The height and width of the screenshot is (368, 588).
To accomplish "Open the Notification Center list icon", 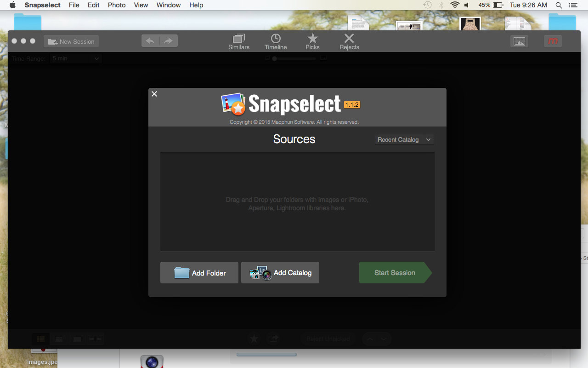I will point(573,5).
